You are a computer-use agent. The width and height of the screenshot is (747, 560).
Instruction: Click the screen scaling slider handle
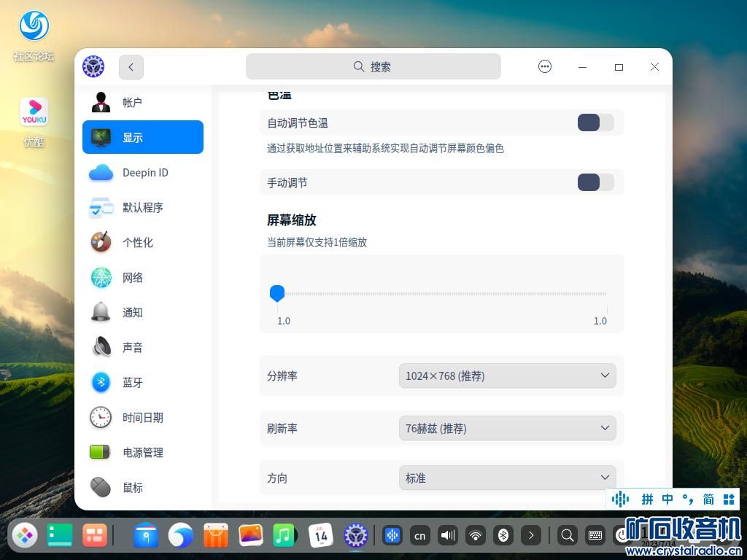277,293
